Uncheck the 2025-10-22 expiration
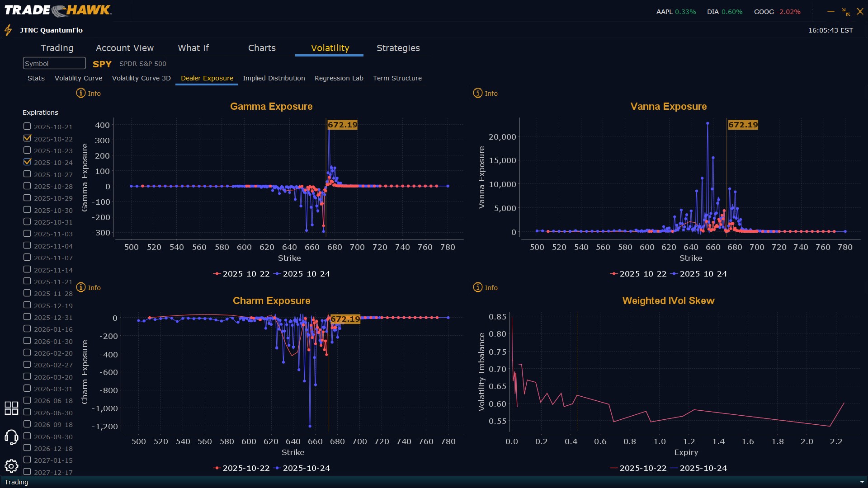 tap(27, 138)
